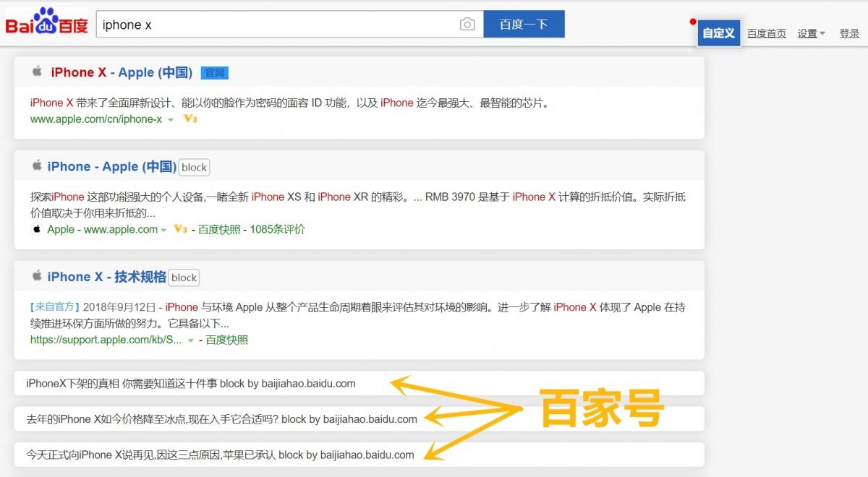Click the V3 badge after Apple - www.apple.com

coord(181,229)
